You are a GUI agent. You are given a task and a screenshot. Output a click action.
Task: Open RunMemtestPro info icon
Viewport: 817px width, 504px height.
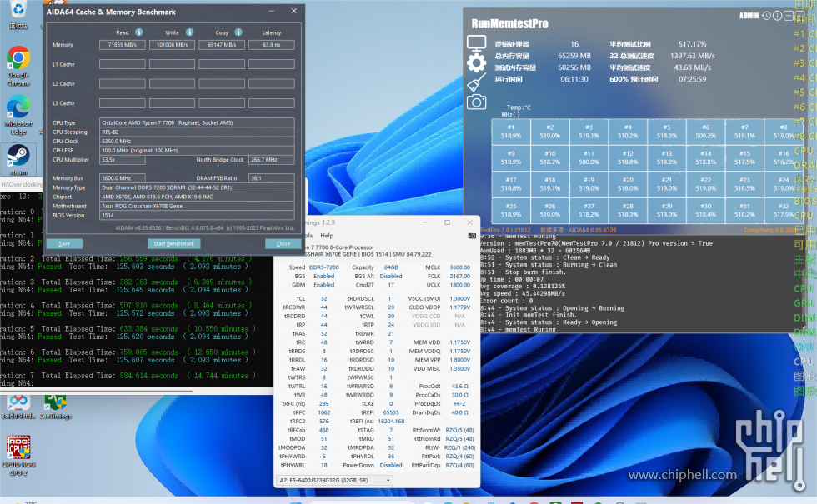pyautogui.click(x=777, y=16)
